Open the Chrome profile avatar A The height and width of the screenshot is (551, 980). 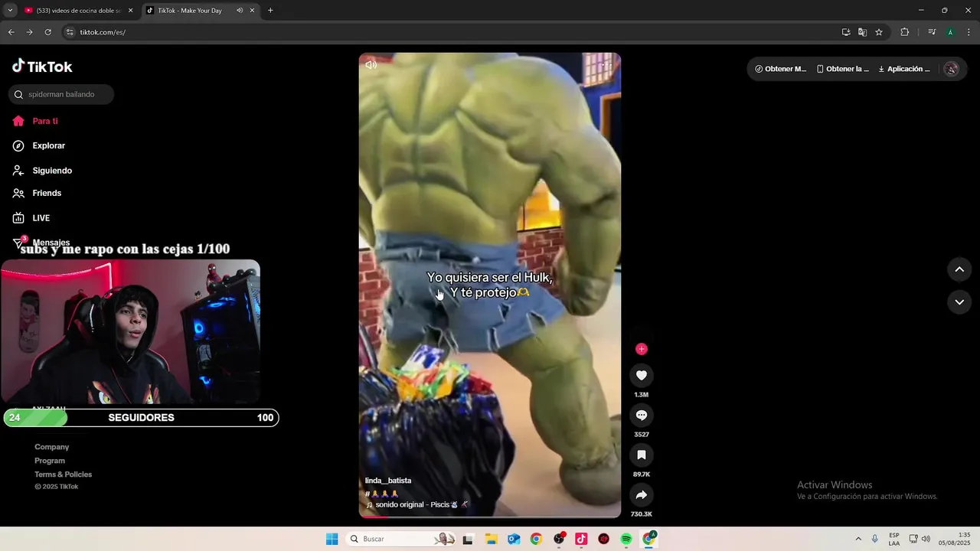pos(950,32)
